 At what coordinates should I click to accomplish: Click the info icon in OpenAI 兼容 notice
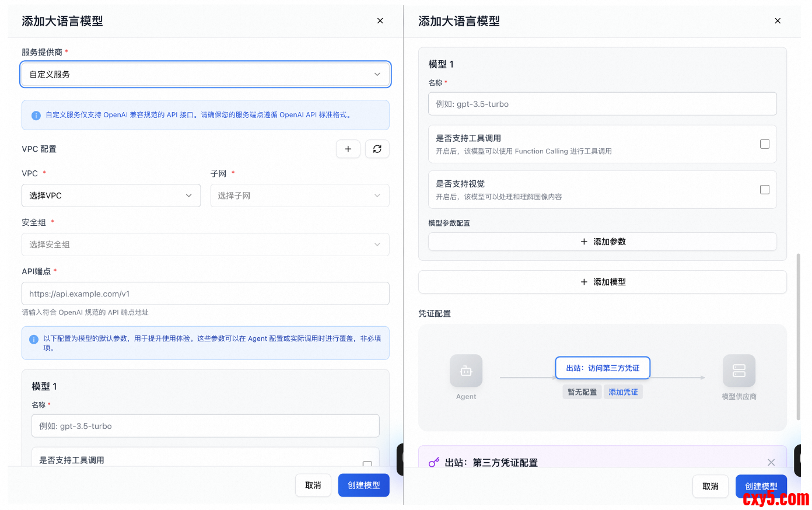click(x=36, y=116)
